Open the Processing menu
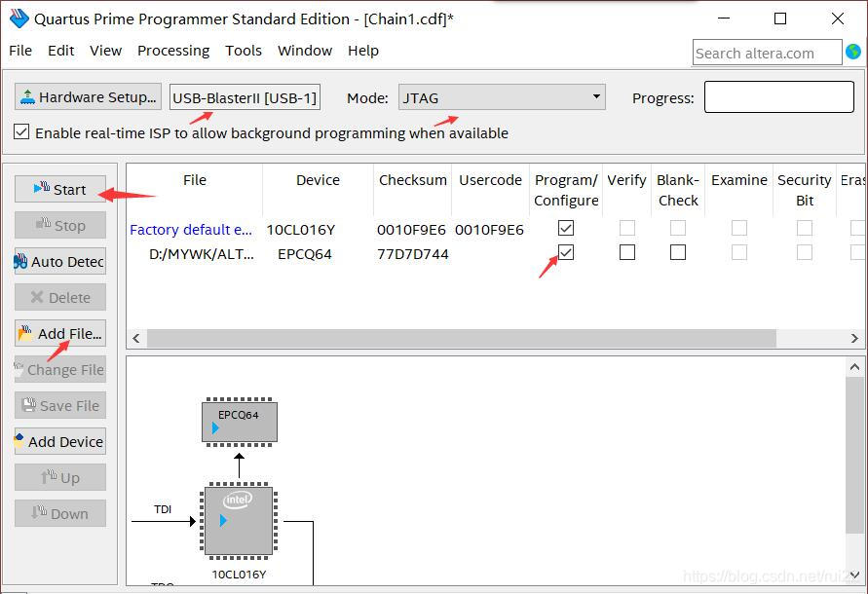 (173, 51)
